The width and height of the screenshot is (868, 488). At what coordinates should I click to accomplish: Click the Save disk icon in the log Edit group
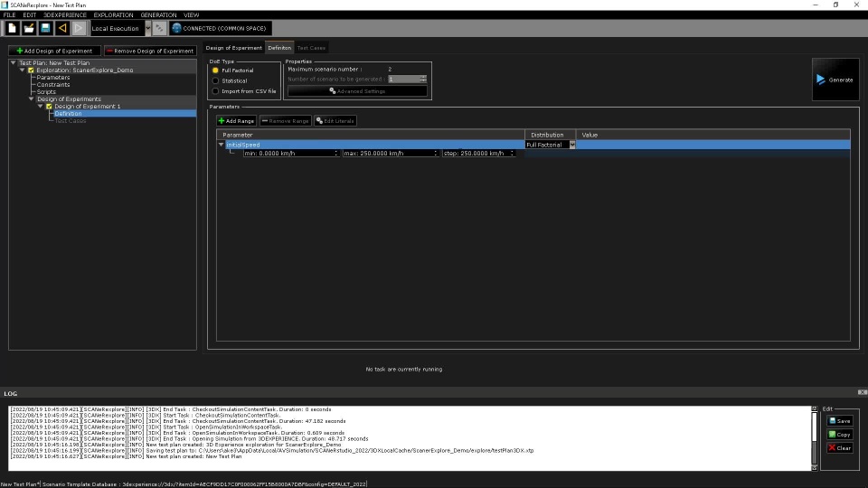pos(832,421)
